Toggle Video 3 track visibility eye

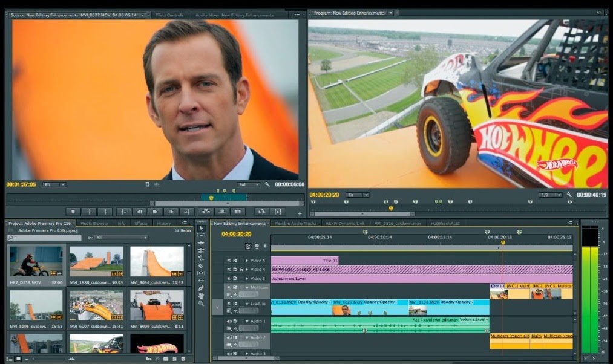[x=229, y=279]
